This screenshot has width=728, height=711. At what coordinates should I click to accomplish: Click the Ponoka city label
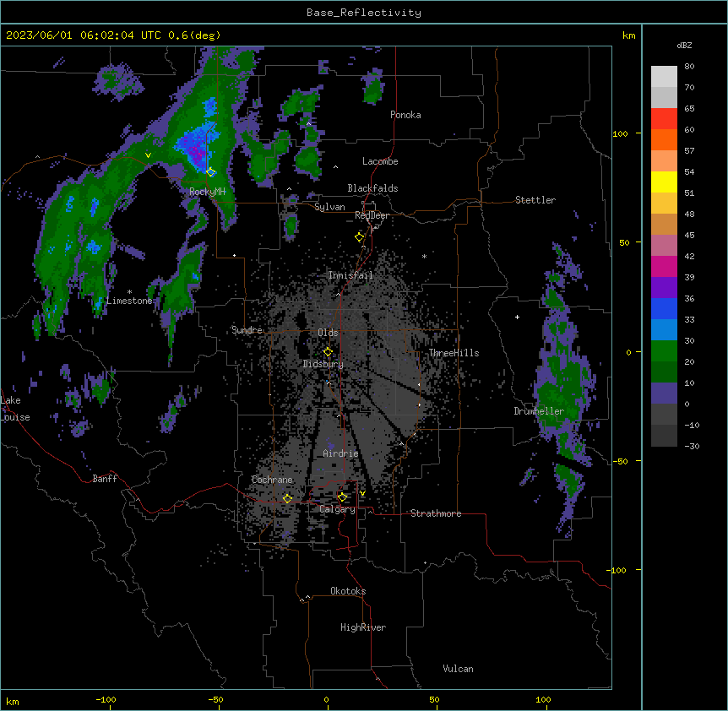tap(405, 115)
